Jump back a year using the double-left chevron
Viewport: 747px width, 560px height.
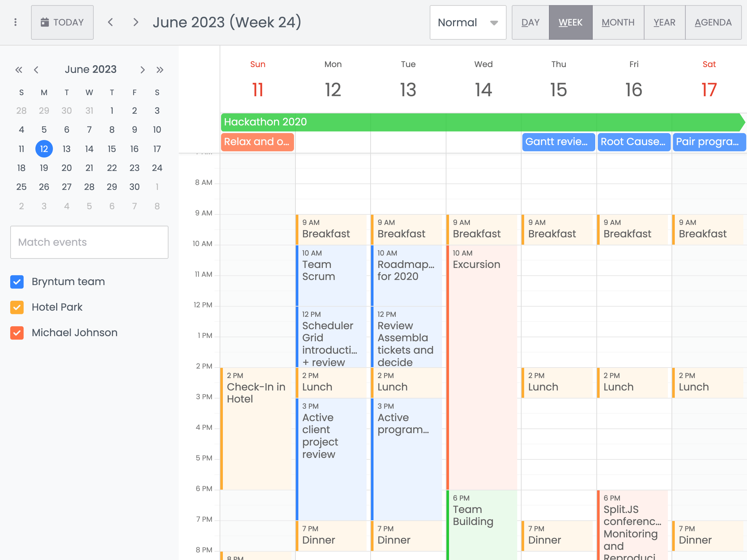click(x=19, y=70)
